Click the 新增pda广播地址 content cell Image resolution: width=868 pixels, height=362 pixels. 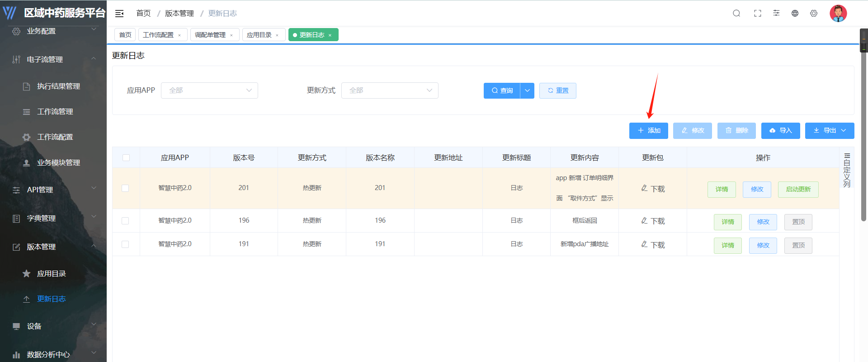[x=585, y=244]
